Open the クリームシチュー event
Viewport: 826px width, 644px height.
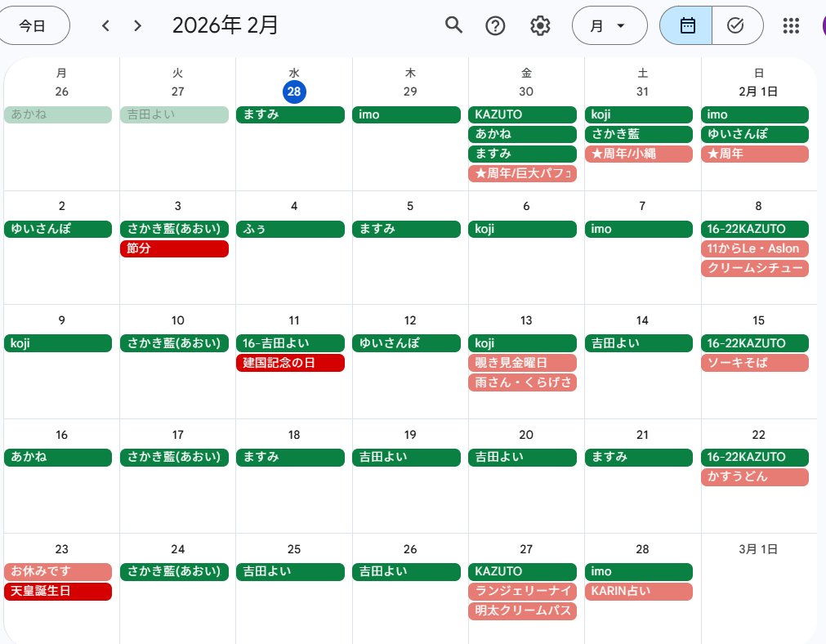pyautogui.click(x=755, y=268)
